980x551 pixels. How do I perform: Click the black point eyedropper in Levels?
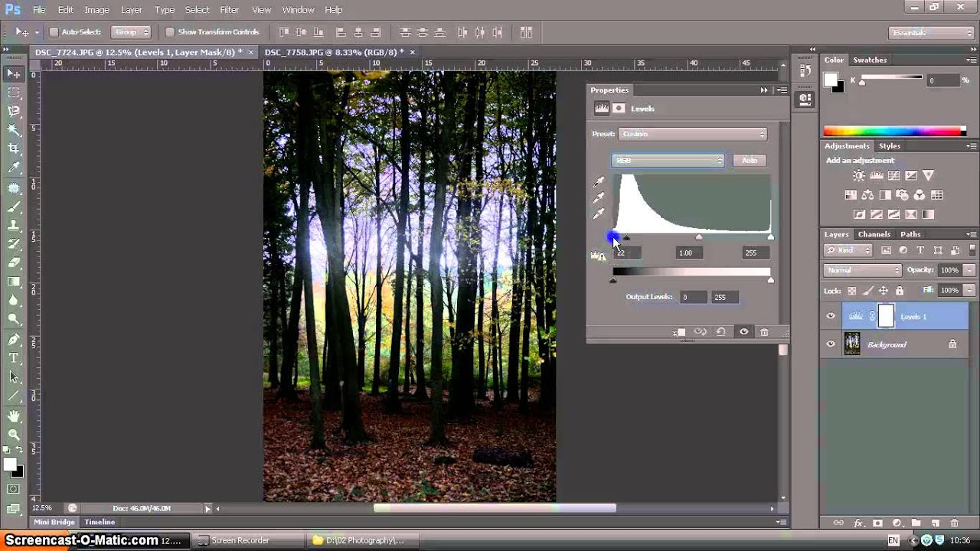599,182
